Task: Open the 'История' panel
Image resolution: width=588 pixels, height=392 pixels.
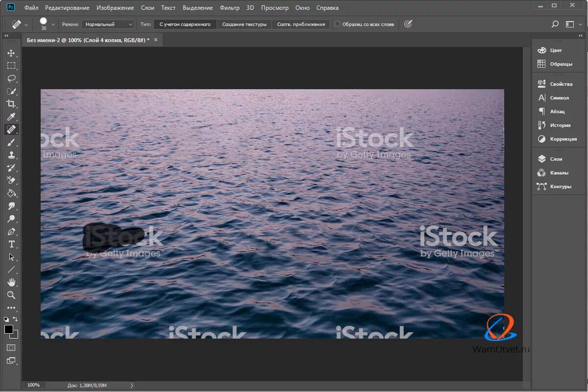Action: click(554, 125)
